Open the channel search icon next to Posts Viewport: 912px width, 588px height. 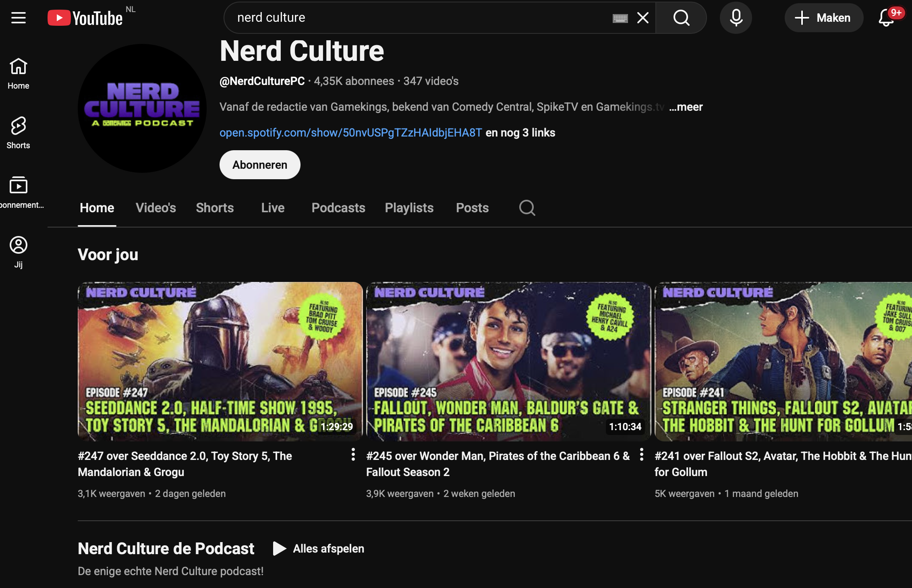pyautogui.click(x=527, y=208)
